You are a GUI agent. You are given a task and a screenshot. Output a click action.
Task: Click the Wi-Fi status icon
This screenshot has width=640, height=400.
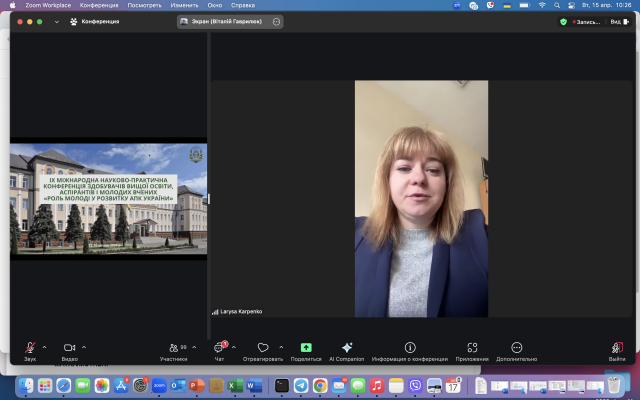(x=542, y=5)
